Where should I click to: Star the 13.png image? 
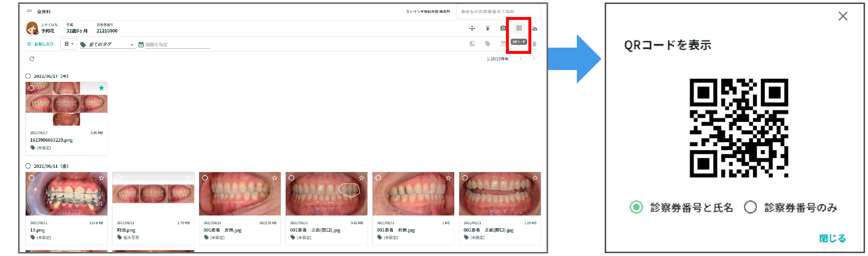click(x=102, y=178)
